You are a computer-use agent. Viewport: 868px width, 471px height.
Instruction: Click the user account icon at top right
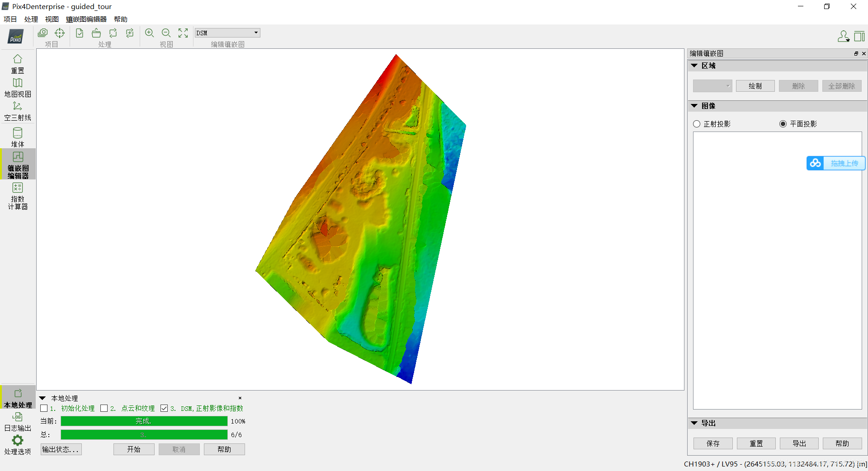pyautogui.click(x=843, y=36)
